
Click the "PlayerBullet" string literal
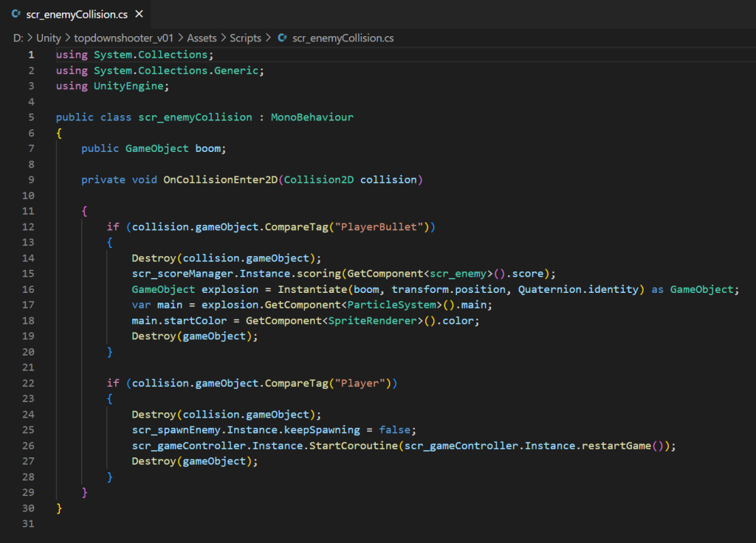tap(379, 226)
